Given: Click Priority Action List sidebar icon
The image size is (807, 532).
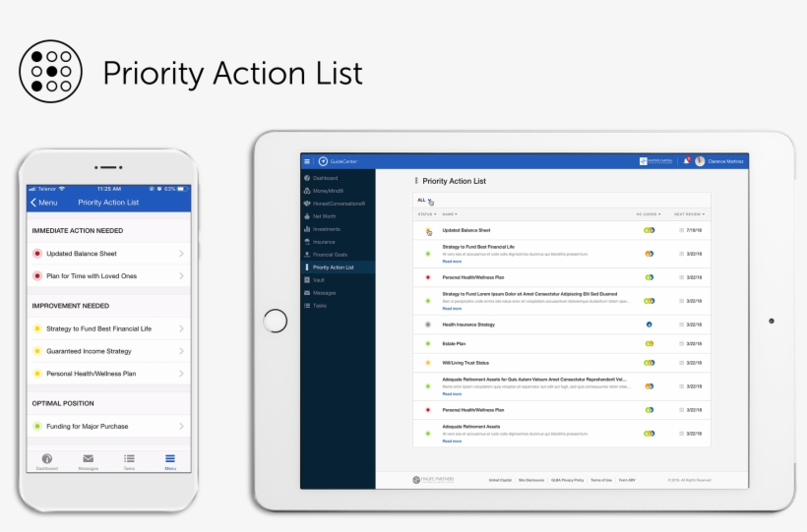Looking at the screenshot, I should point(307,267).
